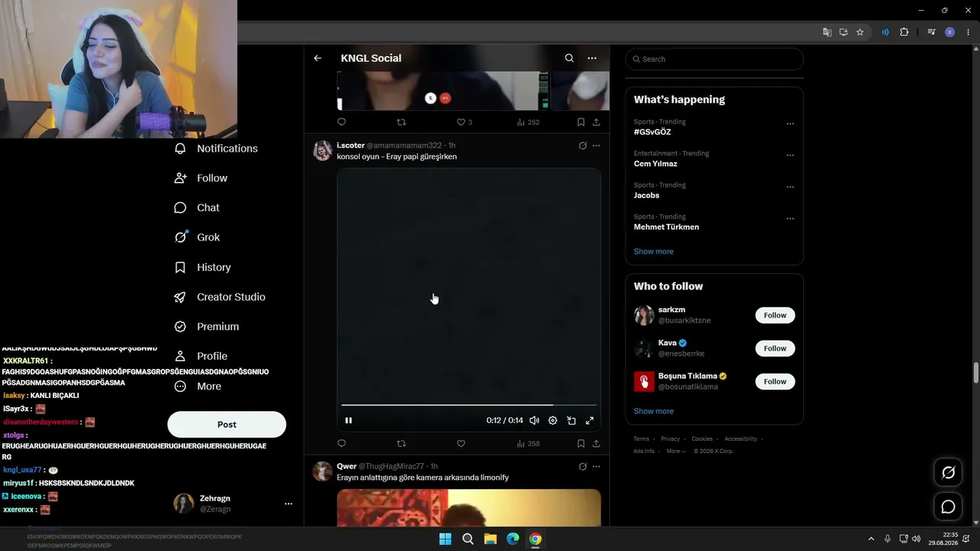The image size is (980, 551).
Task: Pause the playing video
Action: tap(348, 420)
